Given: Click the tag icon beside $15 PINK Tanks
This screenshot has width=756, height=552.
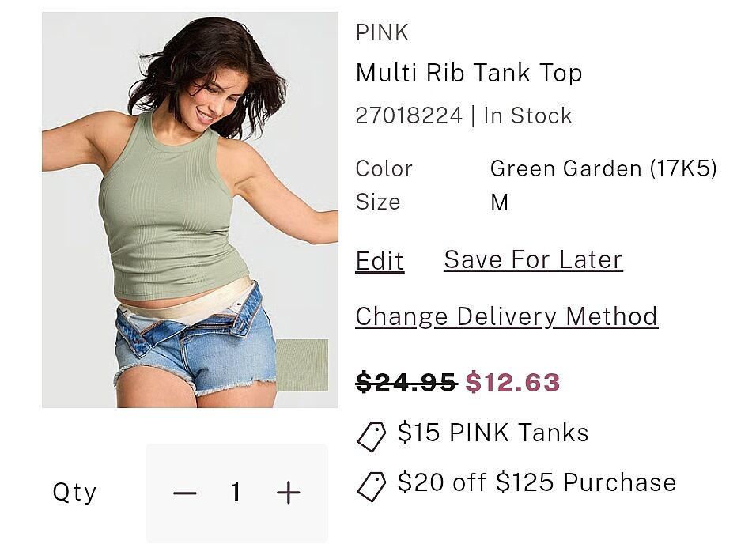Looking at the screenshot, I should (371, 436).
